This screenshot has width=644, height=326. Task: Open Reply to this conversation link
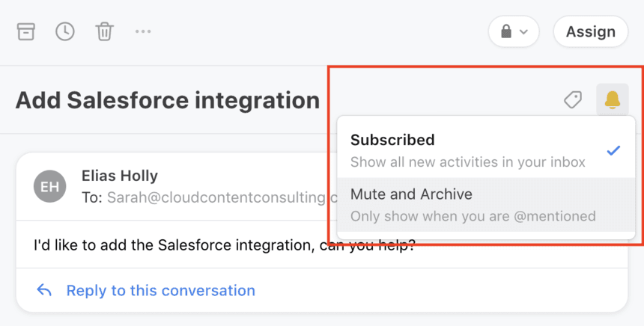click(160, 290)
